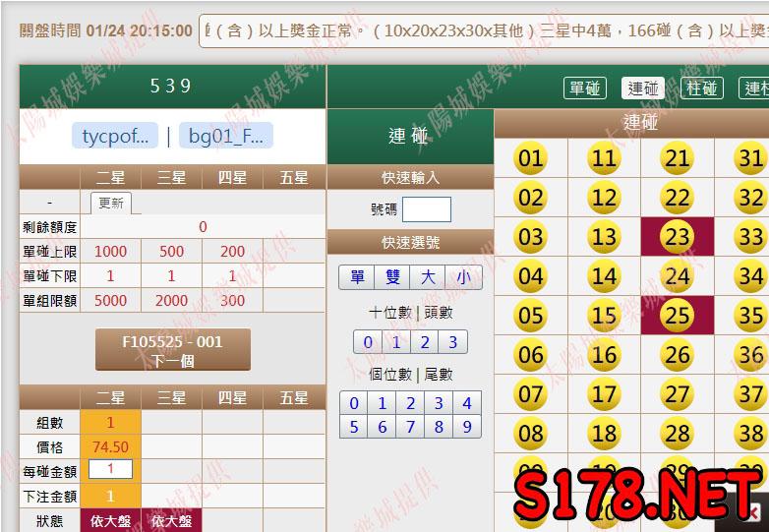This screenshot has height=532, width=769.
Task: Quick-select big numbers with 大
Action: (428, 277)
